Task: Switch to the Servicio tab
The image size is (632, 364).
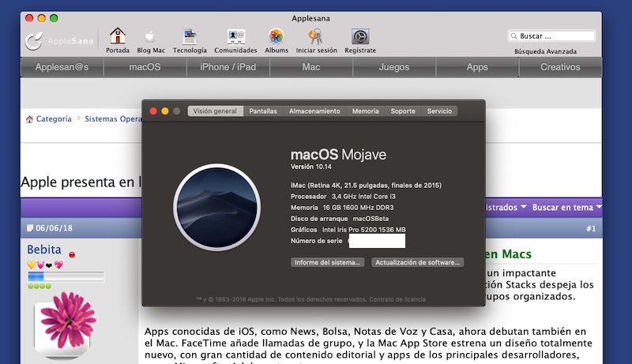Action: pos(439,111)
